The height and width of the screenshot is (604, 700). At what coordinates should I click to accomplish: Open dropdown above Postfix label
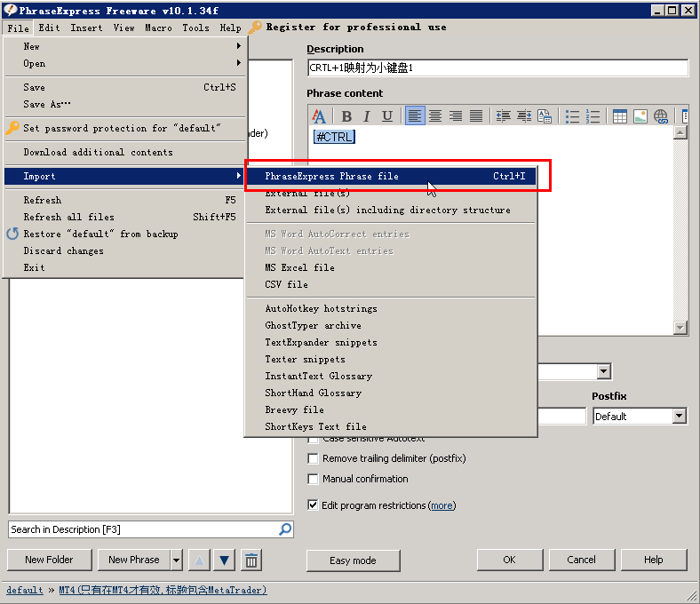[603, 371]
